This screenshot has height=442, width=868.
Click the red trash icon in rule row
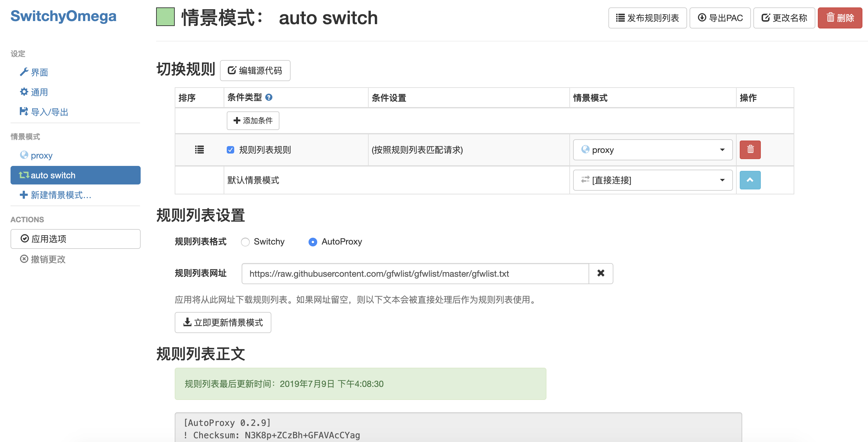point(750,149)
